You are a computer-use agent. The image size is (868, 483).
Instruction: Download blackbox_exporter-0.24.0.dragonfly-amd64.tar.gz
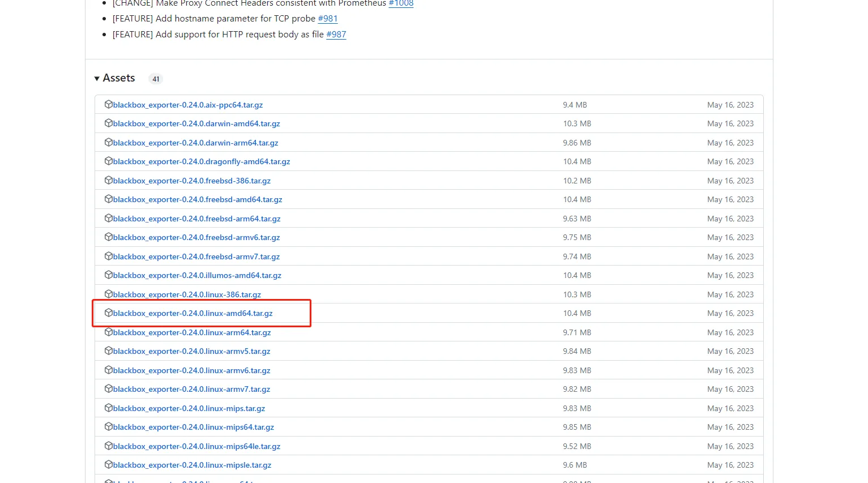point(202,161)
